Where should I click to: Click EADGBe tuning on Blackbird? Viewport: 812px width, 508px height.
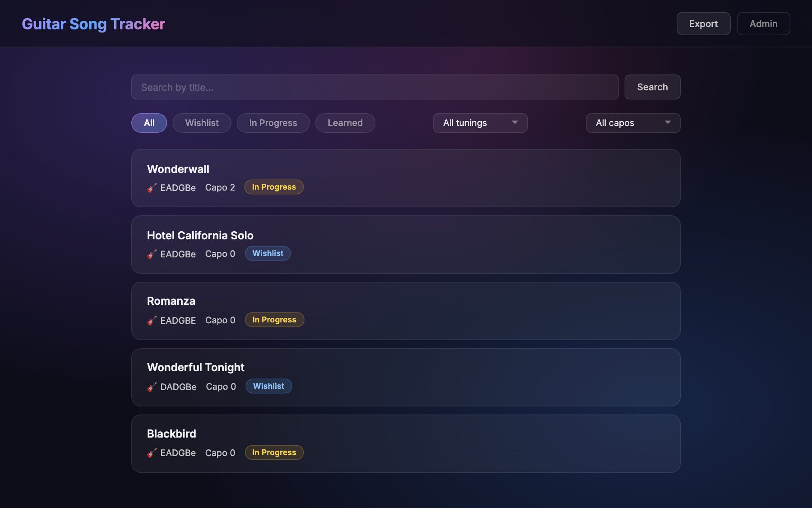[x=178, y=453]
